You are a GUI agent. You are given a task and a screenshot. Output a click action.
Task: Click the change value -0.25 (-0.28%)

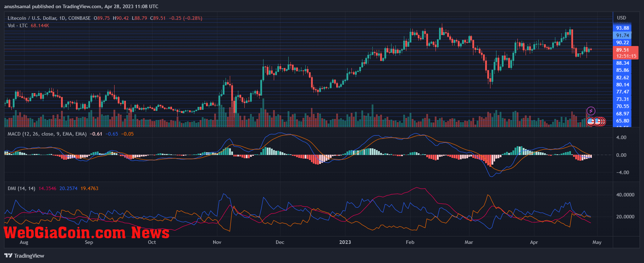[185, 18]
